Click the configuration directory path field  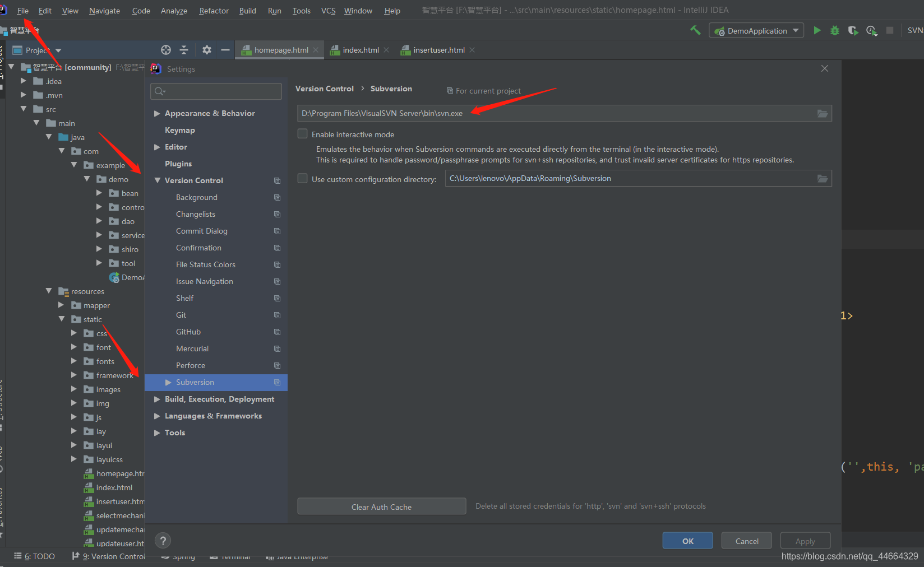639,178
